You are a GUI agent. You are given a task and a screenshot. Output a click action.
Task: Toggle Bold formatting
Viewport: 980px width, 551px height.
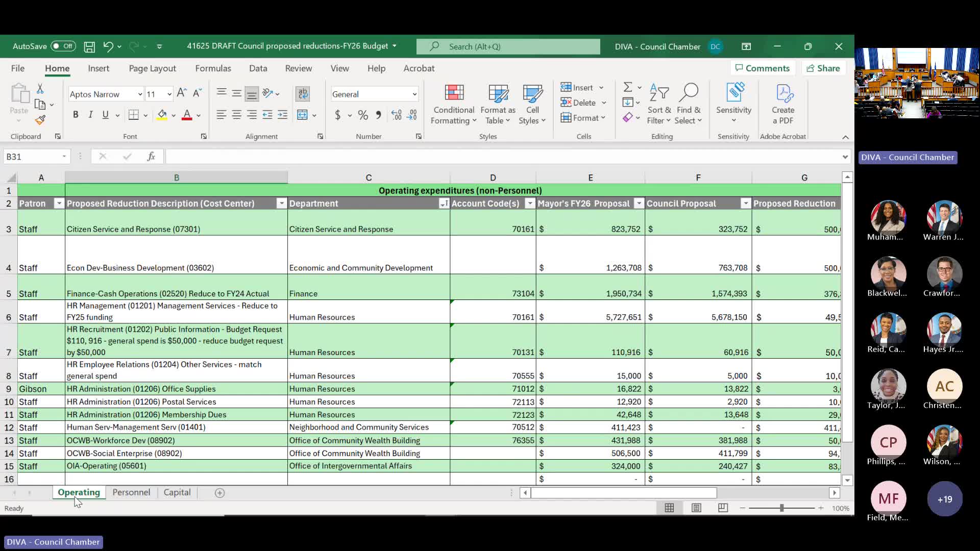tap(76, 115)
